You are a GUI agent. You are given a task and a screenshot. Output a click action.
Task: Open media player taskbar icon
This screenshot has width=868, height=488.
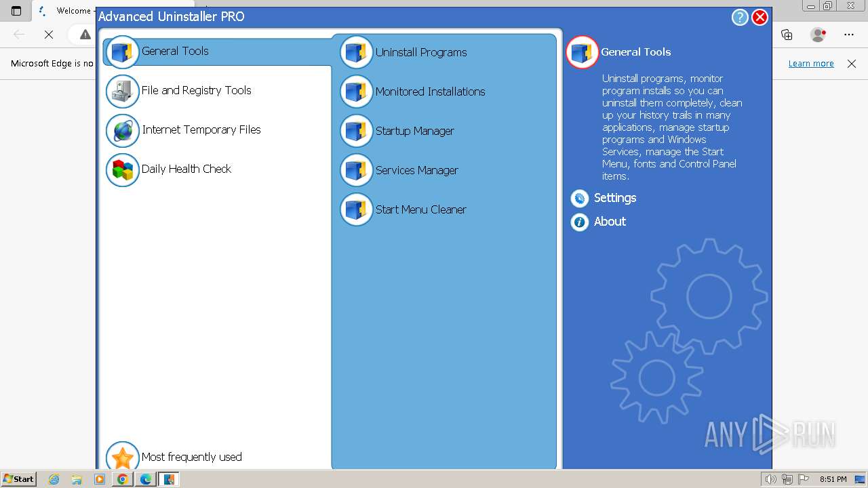pos(100,479)
